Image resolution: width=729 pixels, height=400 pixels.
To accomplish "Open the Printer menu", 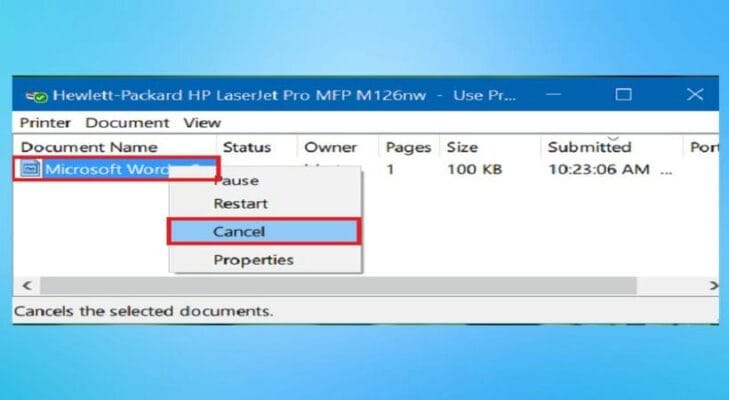I will click(45, 123).
